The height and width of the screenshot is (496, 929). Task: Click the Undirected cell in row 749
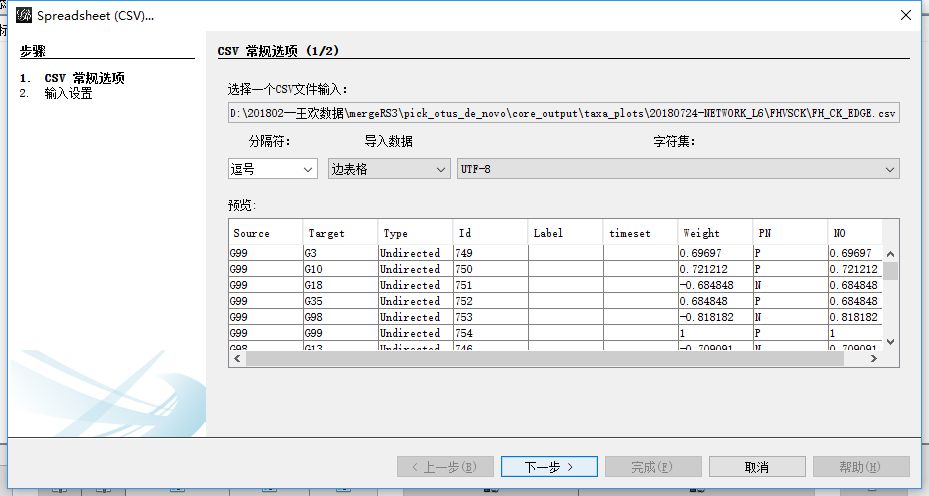pos(416,253)
